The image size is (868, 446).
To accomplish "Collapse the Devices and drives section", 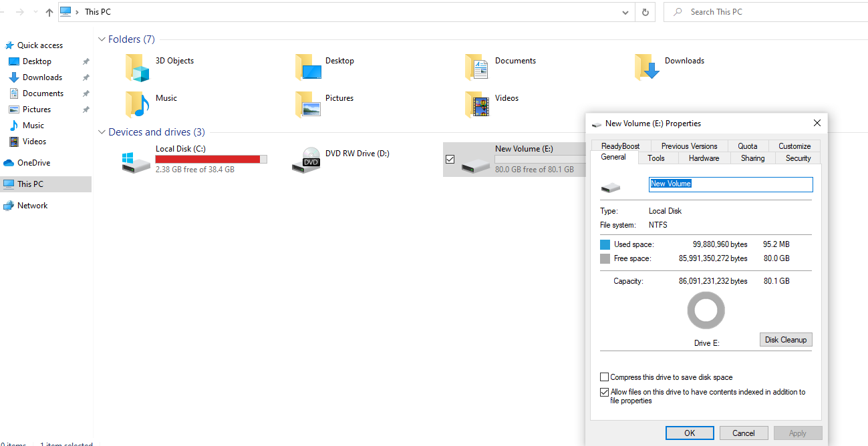I will pyautogui.click(x=102, y=132).
